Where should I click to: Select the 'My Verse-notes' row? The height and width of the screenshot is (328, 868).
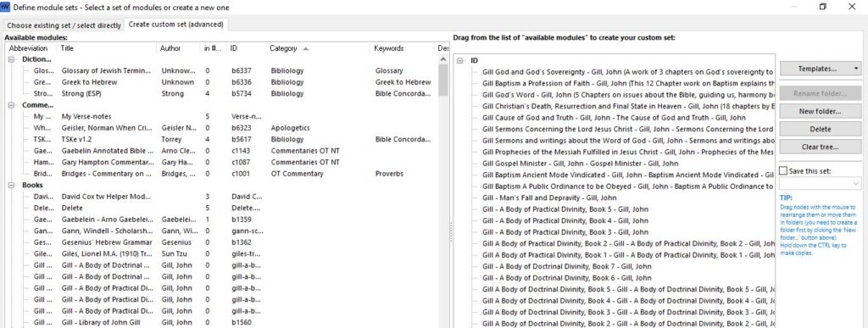click(221, 117)
